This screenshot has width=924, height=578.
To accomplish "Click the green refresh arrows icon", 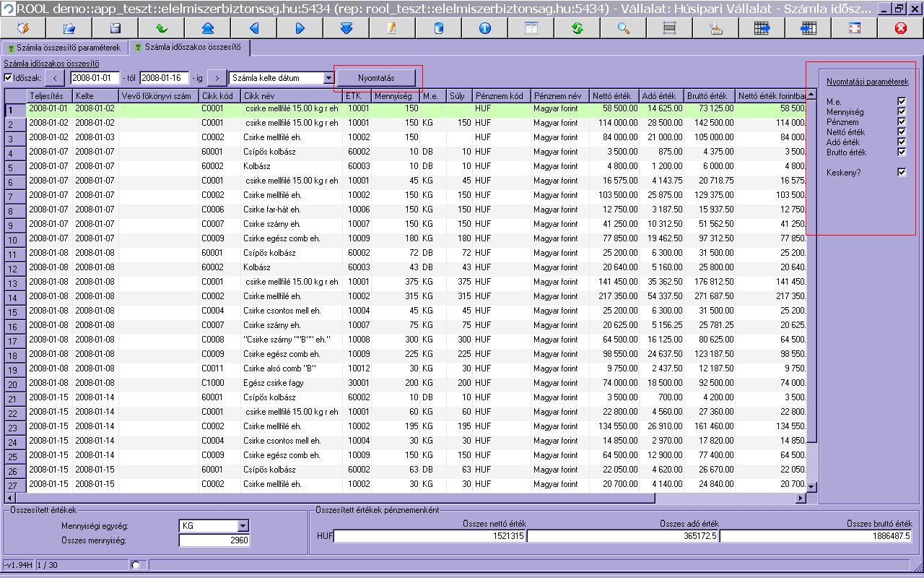I will 577,28.
